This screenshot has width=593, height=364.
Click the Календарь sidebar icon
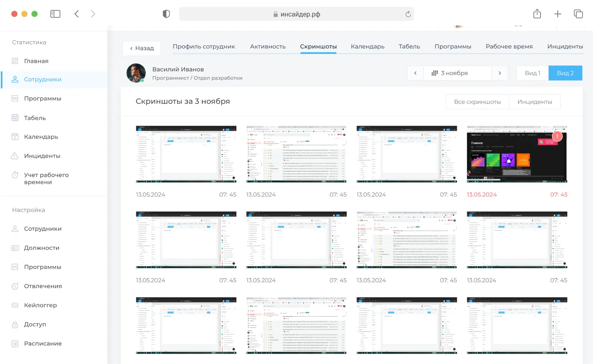pyautogui.click(x=15, y=137)
